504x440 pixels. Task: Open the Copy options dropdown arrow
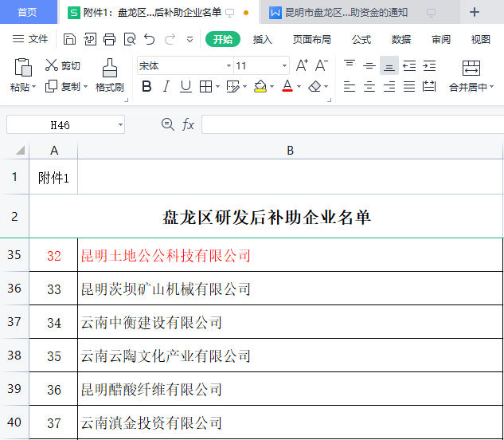point(85,87)
